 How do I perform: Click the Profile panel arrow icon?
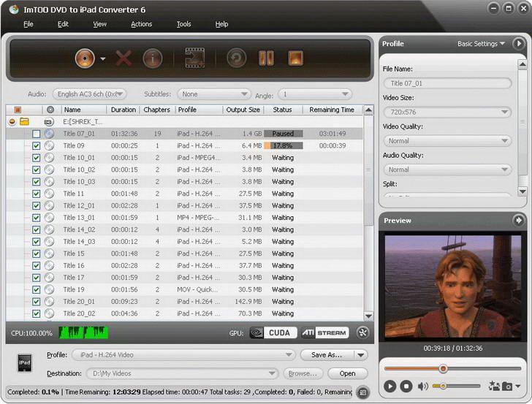click(518, 43)
